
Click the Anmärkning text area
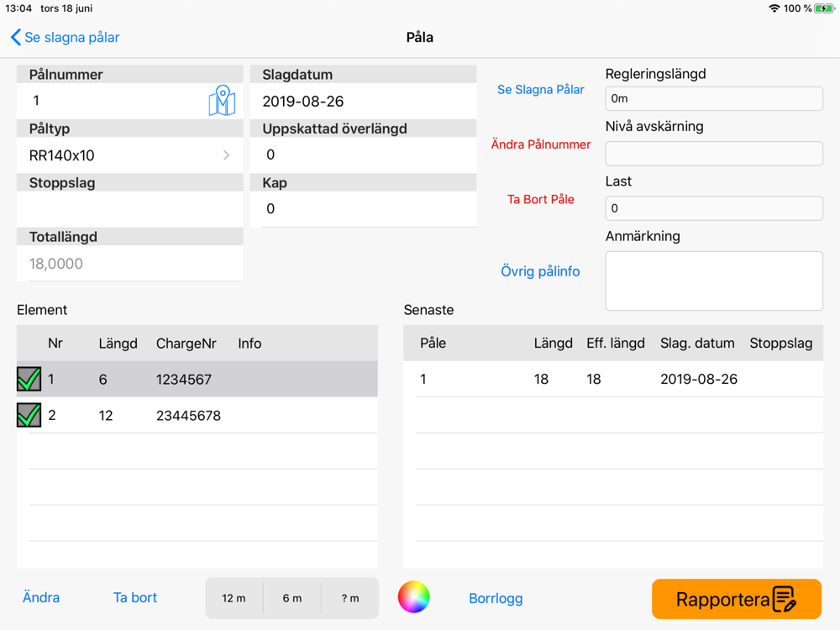[x=713, y=281]
